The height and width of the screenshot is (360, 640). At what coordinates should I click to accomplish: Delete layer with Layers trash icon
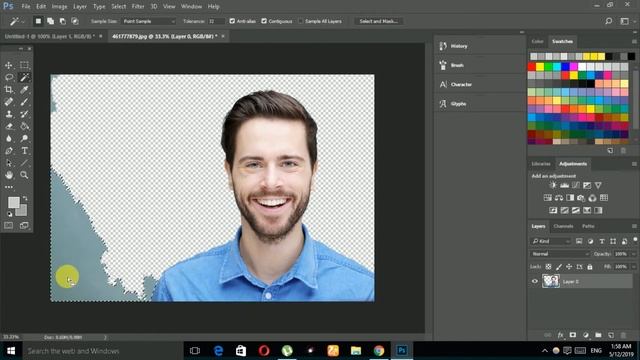[x=623, y=335]
